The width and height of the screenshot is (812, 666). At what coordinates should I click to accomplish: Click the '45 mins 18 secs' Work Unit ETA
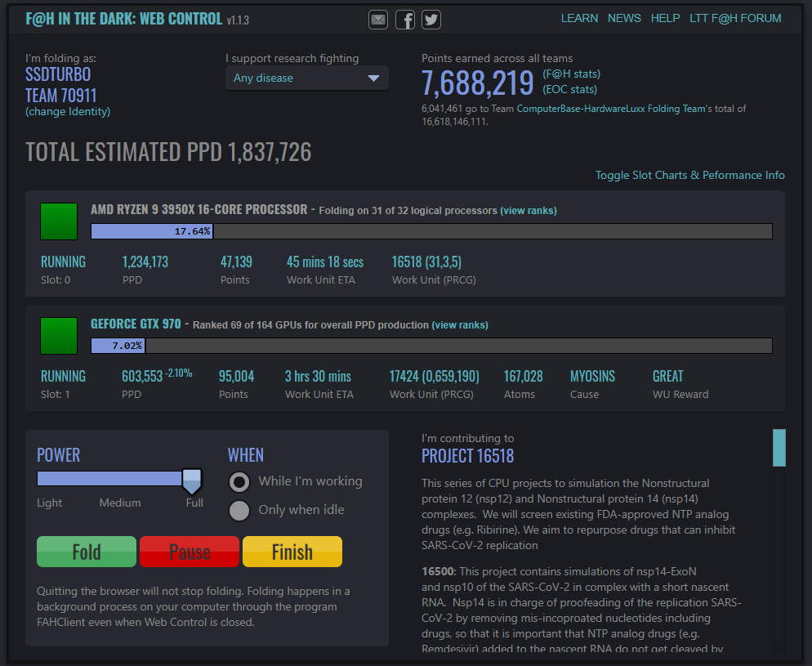325,262
